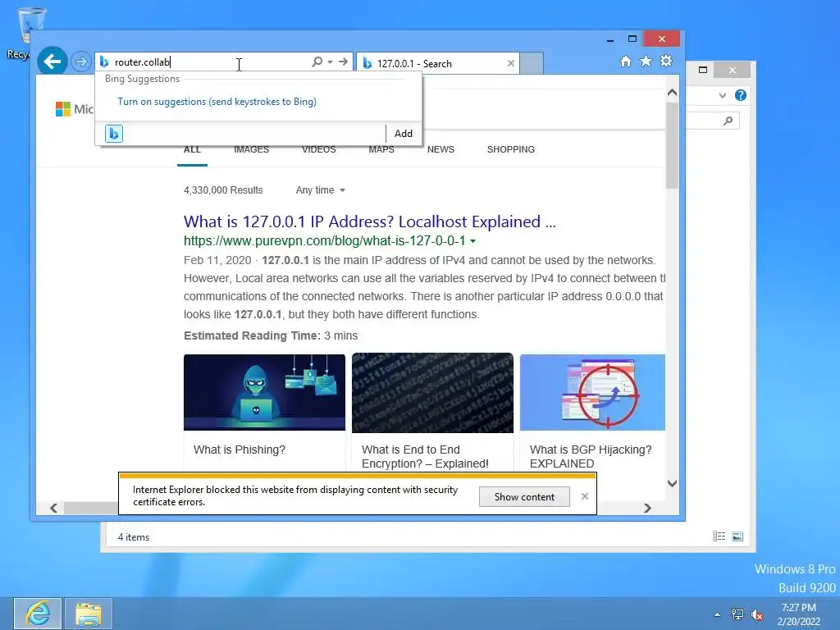Click the '4 items' status text in Explorer
Image resolution: width=840 pixels, height=630 pixels.
[134, 537]
